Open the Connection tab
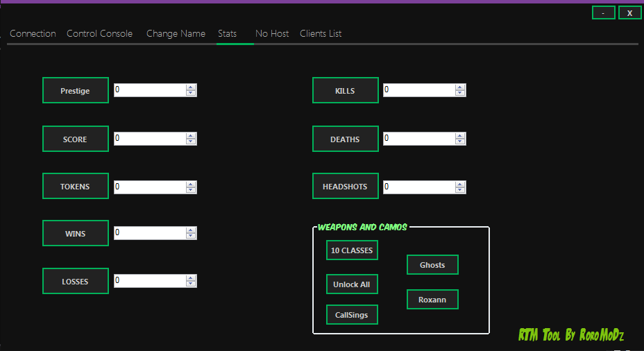Screen dimensions: 644x351 33,34
